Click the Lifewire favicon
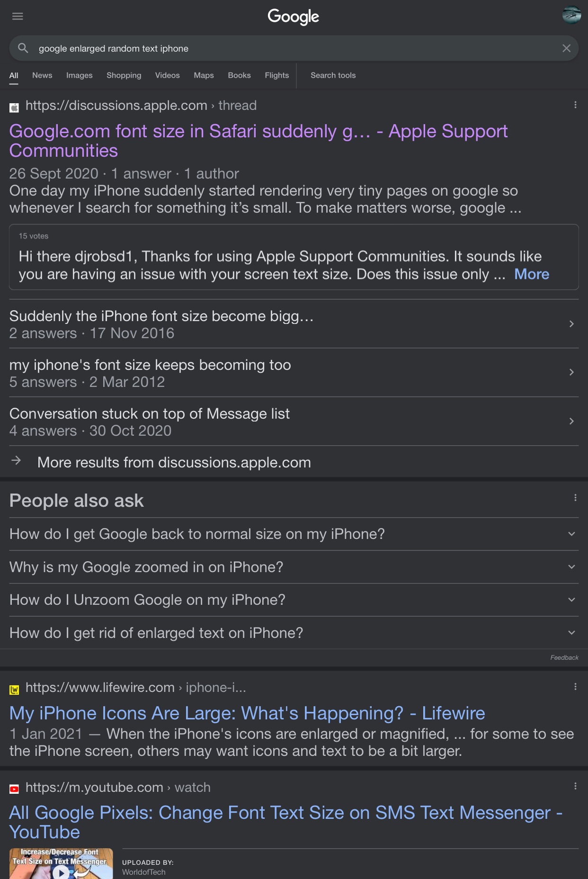Screen dimensions: 588x879 pos(14,690)
